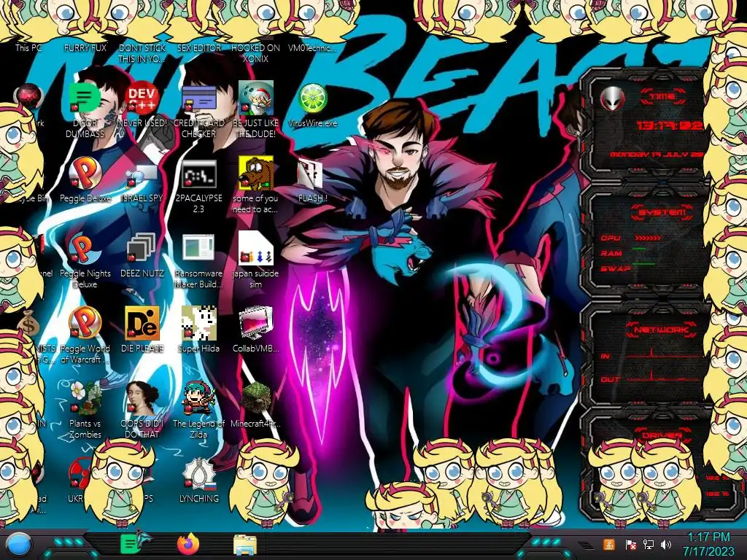Viewport: 747px width, 560px height.
Task: Launch Peggle World of Warcraft icon
Action: point(85,323)
